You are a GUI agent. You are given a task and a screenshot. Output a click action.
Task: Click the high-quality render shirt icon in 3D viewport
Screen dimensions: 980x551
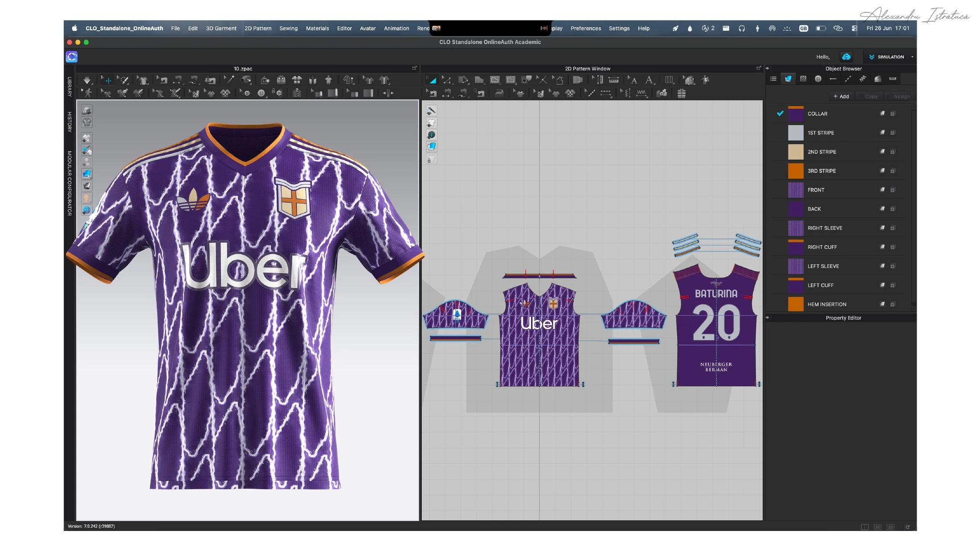(86, 122)
